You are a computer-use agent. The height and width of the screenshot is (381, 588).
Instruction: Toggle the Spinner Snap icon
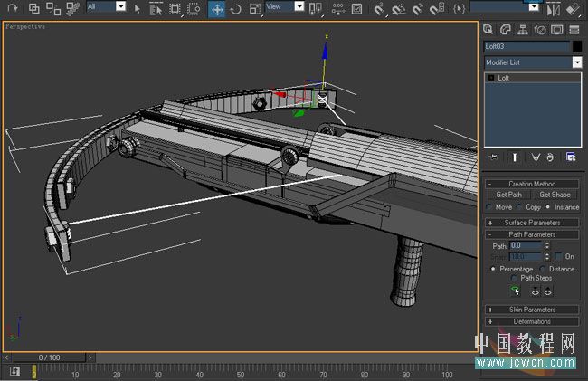pos(437,9)
